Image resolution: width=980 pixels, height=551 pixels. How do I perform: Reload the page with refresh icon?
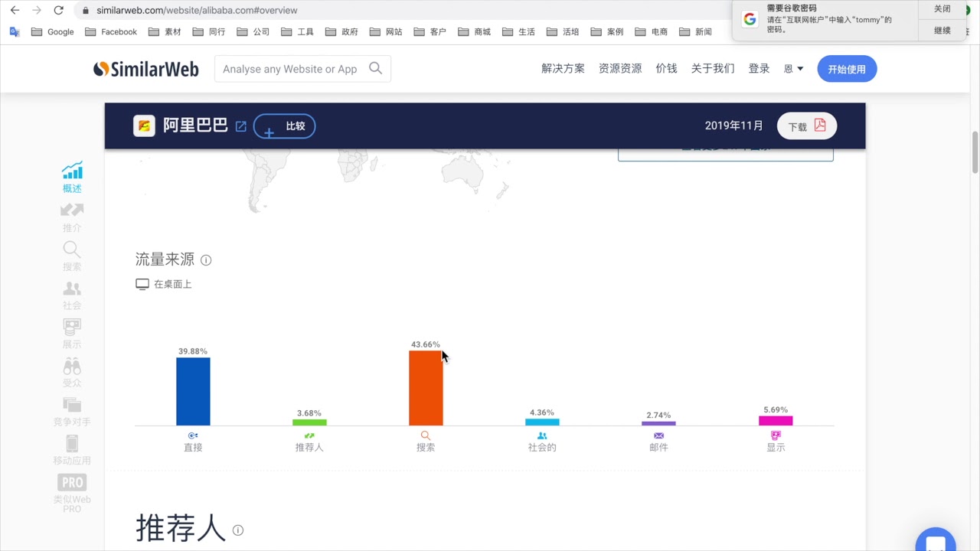point(58,10)
